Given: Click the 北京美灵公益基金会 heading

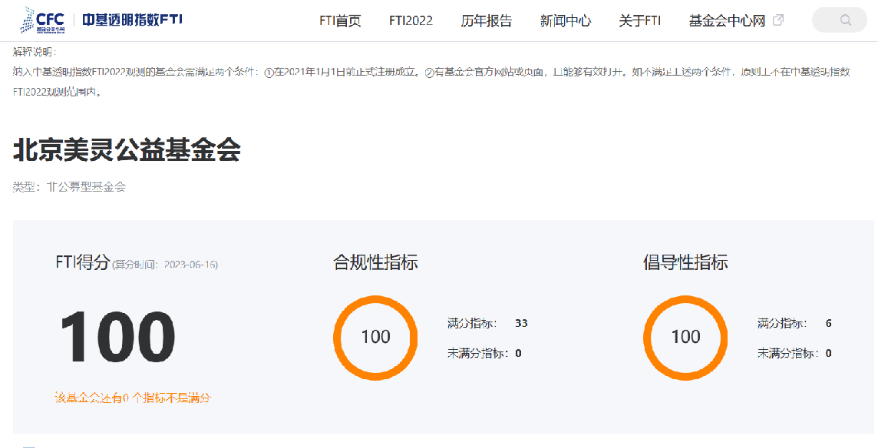Looking at the screenshot, I should 127,150.
